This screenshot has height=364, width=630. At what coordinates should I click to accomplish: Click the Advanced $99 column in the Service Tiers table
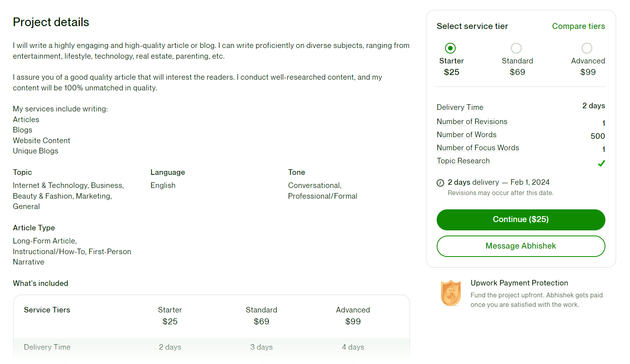point(353,316)
